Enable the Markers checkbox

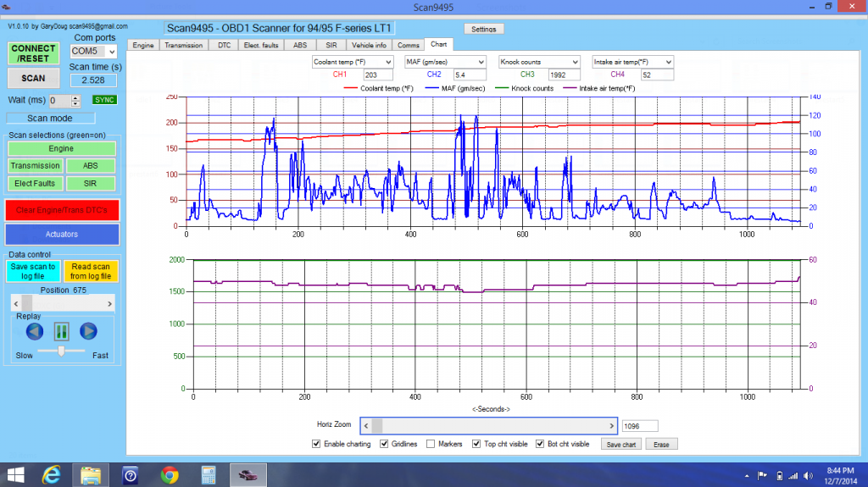[x=431, y=444]
